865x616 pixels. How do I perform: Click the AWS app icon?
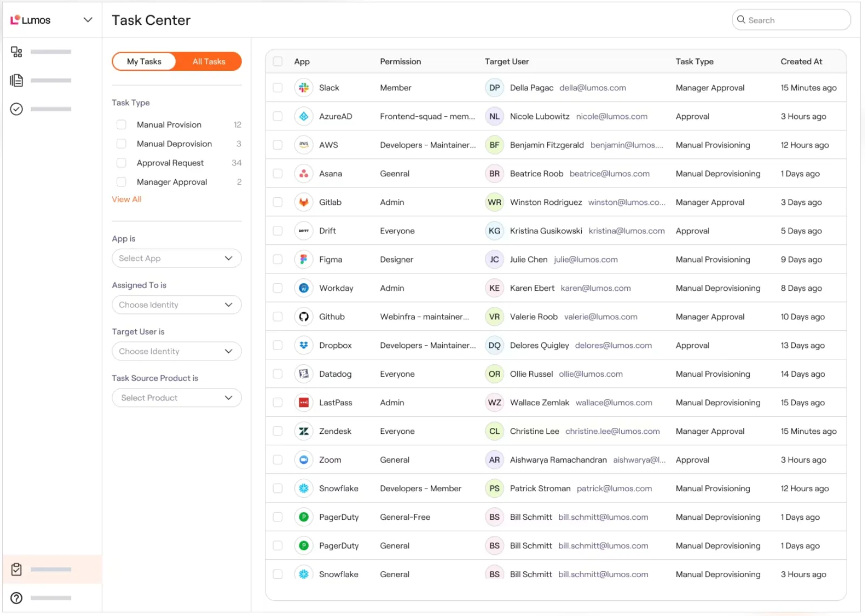pos(304,145)
